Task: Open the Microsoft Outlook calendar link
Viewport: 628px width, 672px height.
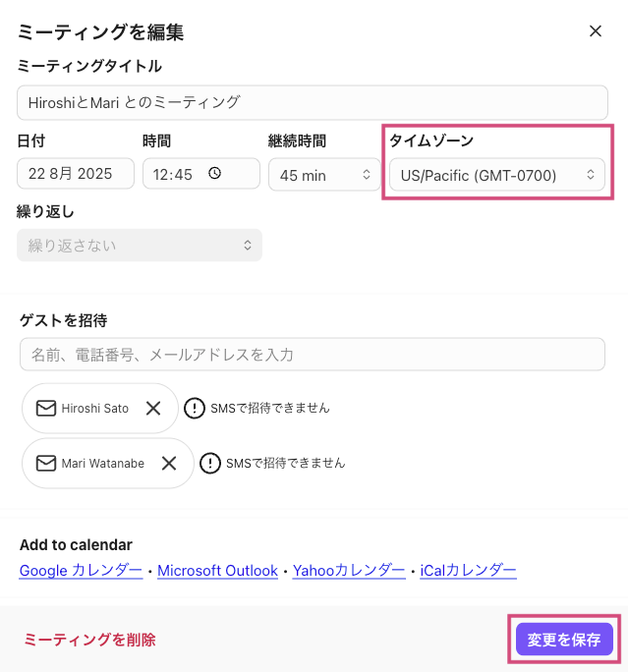Action: coord(217,570)
